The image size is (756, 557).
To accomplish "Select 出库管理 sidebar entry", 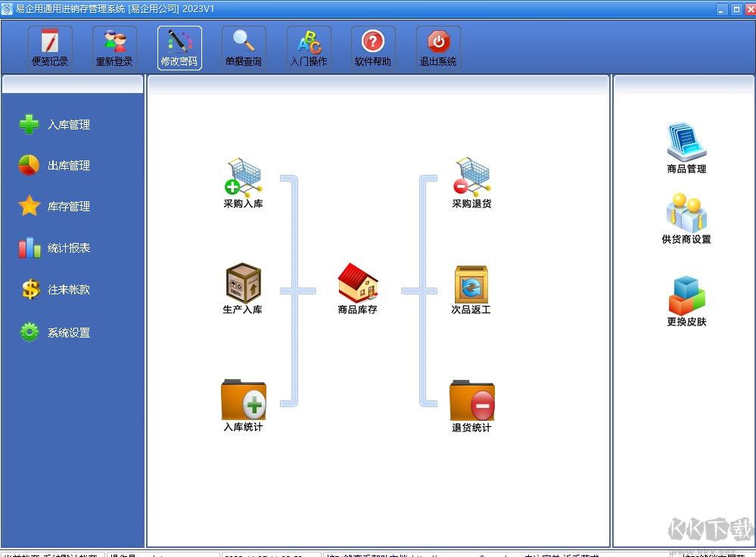I will 54,166.
